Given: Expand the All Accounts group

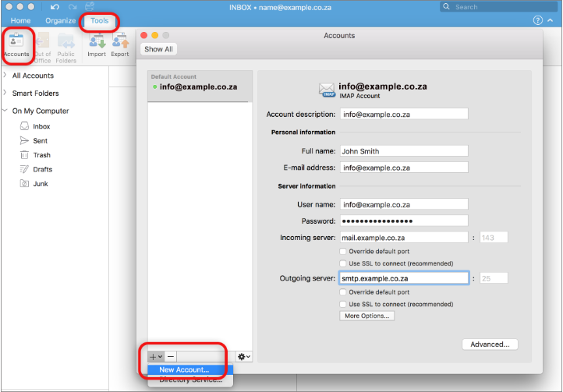Looking at the screenshot, I should pyautogui.click(x=5, y=75).
